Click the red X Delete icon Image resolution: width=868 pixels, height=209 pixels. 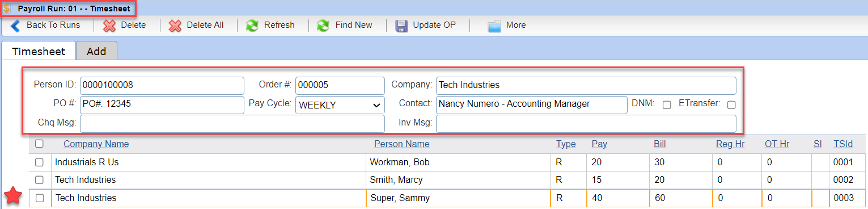109,26
